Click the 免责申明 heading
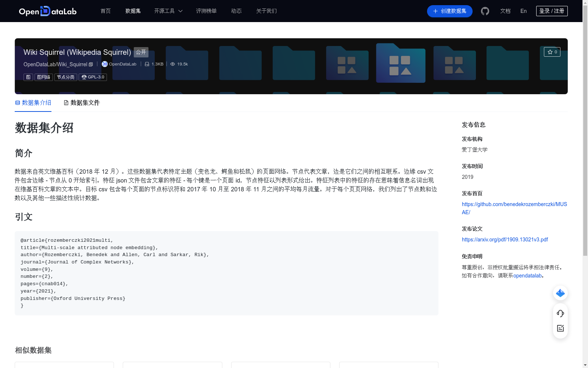Viewport: 588px width, 368px height. coord(472,256)
